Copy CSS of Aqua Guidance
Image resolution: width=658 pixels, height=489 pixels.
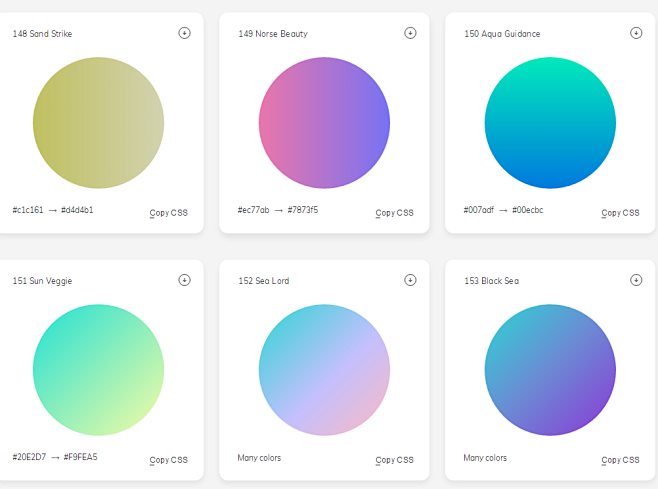tap(620, 213)
